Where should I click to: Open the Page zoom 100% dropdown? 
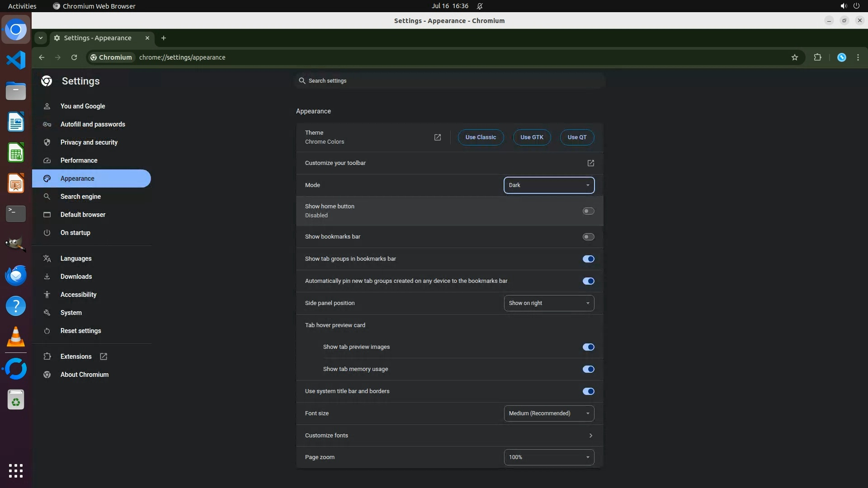pyautogui.click(x=549, y=457)
